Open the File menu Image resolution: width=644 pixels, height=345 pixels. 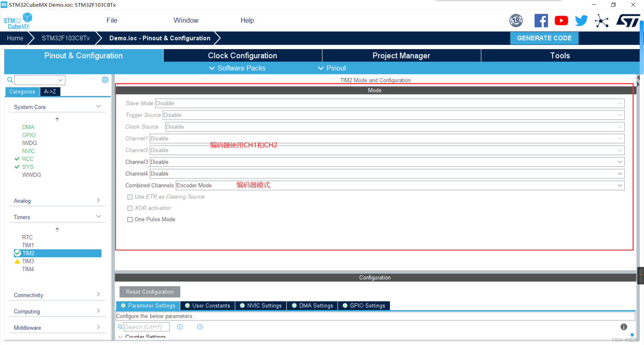(x=112, y=20)
